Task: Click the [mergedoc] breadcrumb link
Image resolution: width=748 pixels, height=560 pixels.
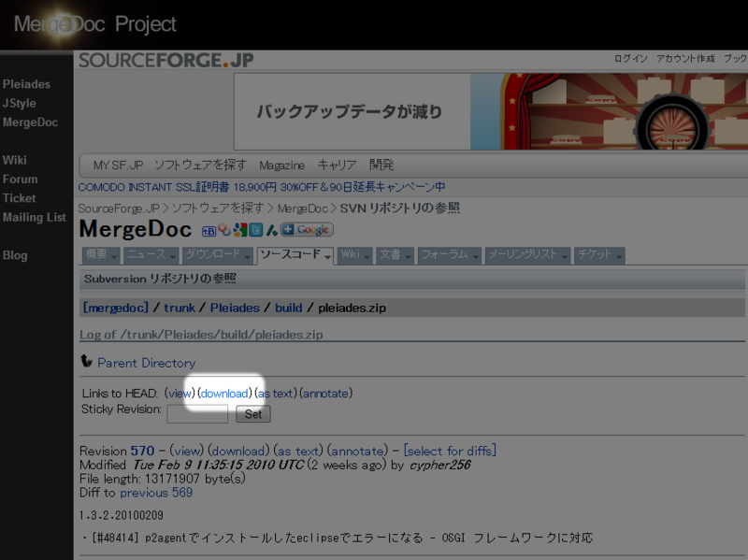Action: (115, 308)
